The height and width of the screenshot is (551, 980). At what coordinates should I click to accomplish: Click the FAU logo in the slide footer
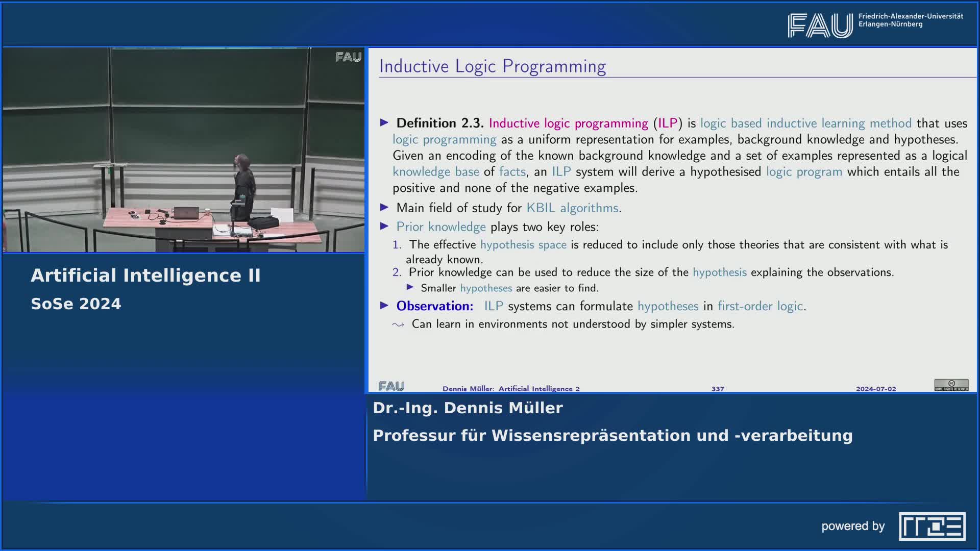pyautogui.click(x=391, y=386)
